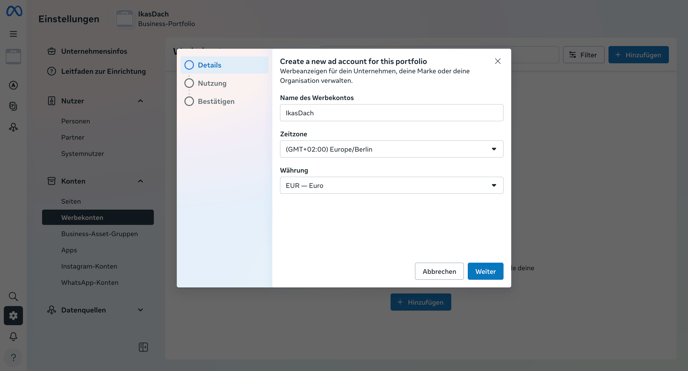The height and width of the screenshot is (371, 688).
Task: Click the center Hinzufügen button below dialog
Action: [x=421, y=302]
